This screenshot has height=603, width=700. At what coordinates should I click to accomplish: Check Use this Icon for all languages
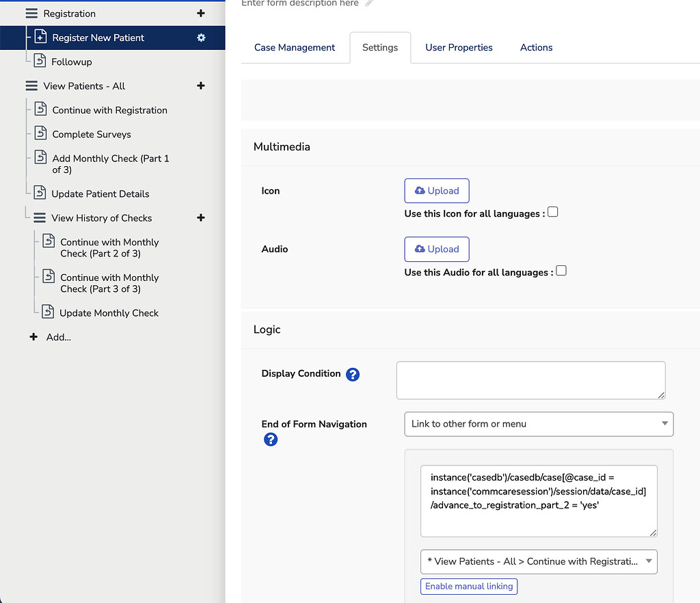point(552,212)
